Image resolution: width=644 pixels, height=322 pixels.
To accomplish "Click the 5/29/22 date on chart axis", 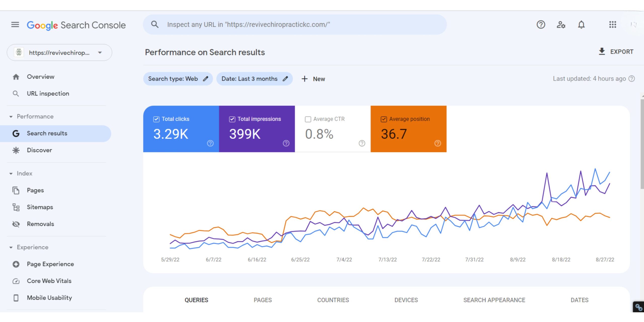I will (x=170, y=260).
